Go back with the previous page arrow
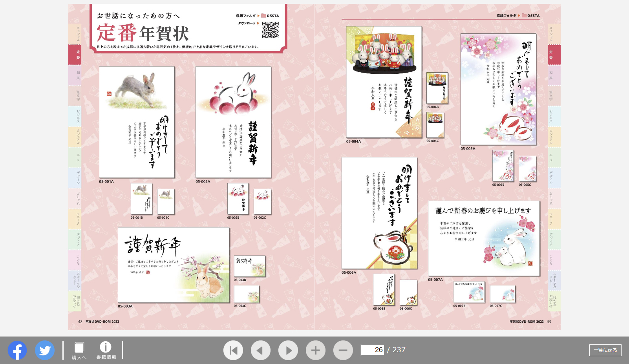The height and width of the screenshot is (364, 629). (261, 349)
